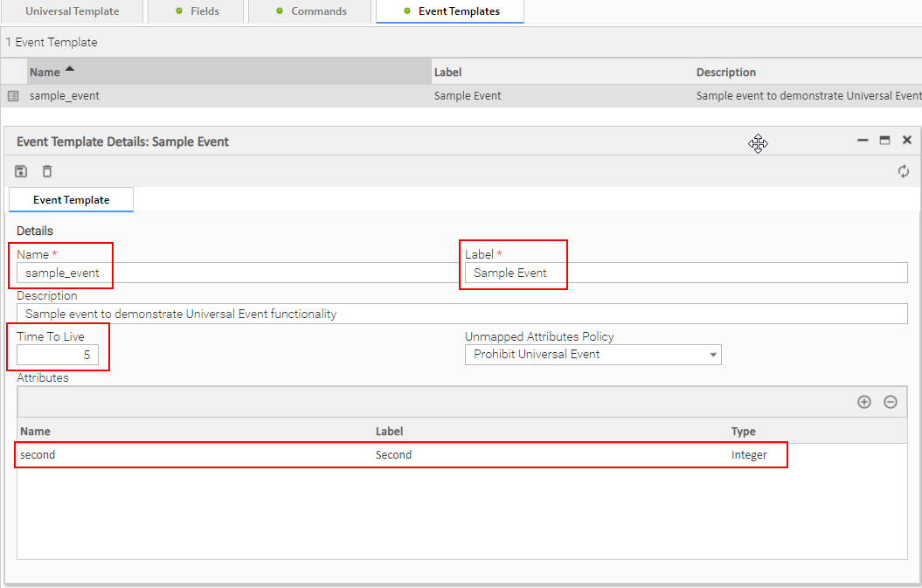Click the Time To Live field

pyautogui.click(x=58, y=355)
